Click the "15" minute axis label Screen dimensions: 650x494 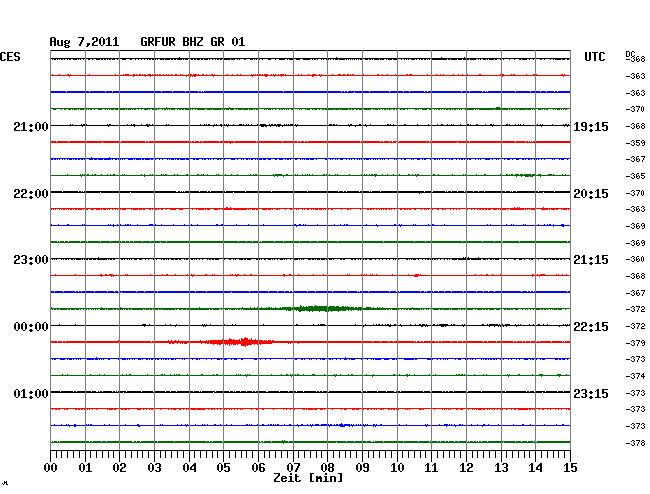click(570, 468)
